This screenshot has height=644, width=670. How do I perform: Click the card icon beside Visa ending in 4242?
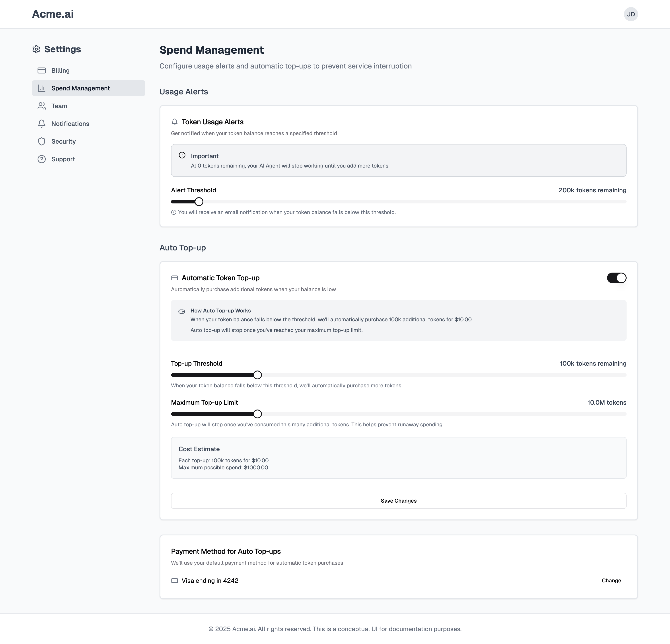175,581
